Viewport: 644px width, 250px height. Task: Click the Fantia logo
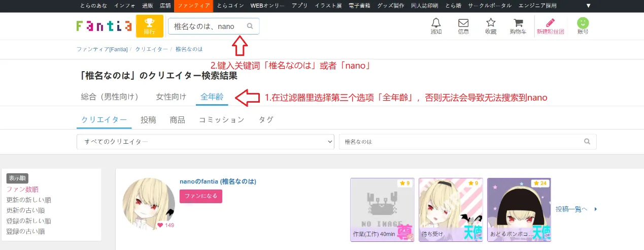point(104,26)
